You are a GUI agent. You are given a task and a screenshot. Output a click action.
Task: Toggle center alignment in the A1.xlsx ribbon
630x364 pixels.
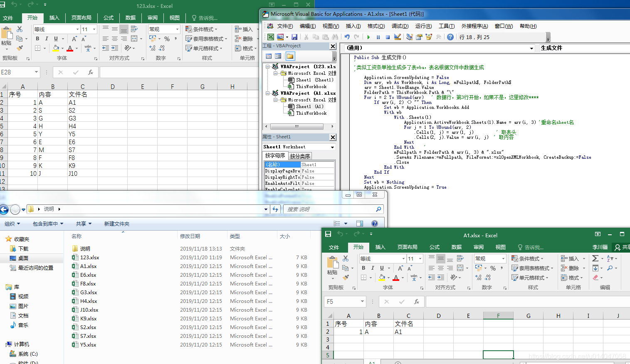tap(441, 268)
